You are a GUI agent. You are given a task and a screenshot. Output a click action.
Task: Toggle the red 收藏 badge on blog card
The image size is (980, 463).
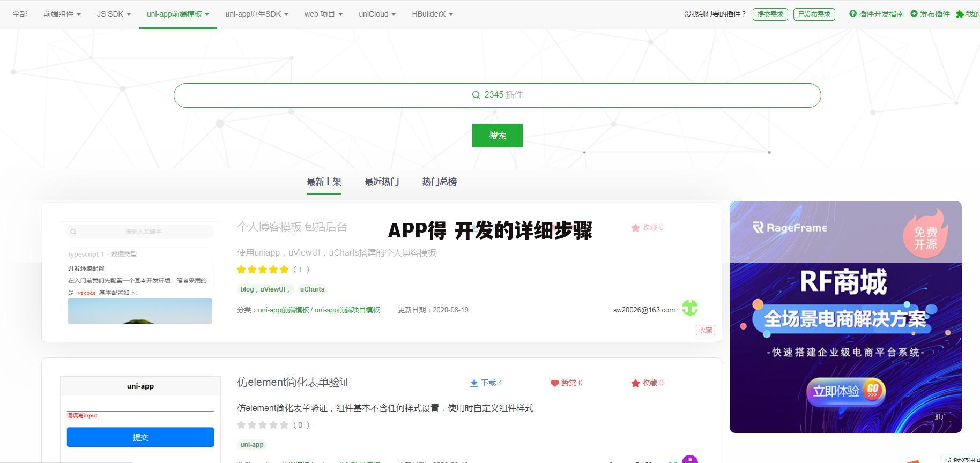coord(705,330)
